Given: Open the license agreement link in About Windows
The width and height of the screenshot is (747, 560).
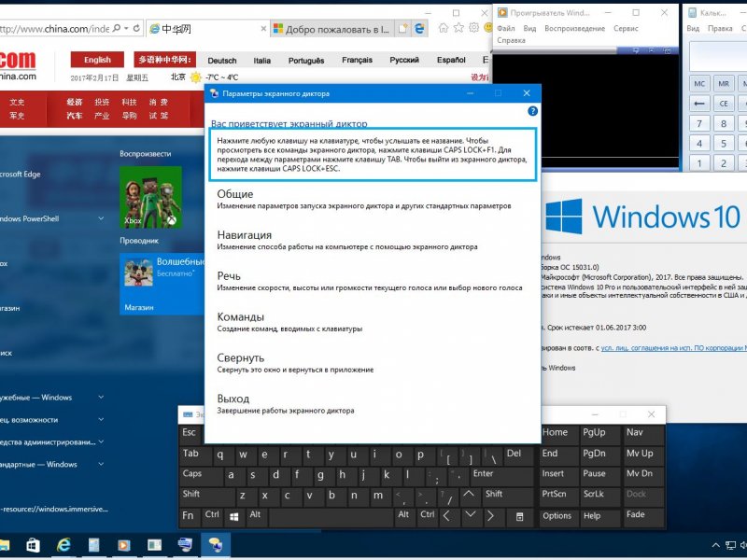Looking at the screenshot, I should click(x=673, y=348).
